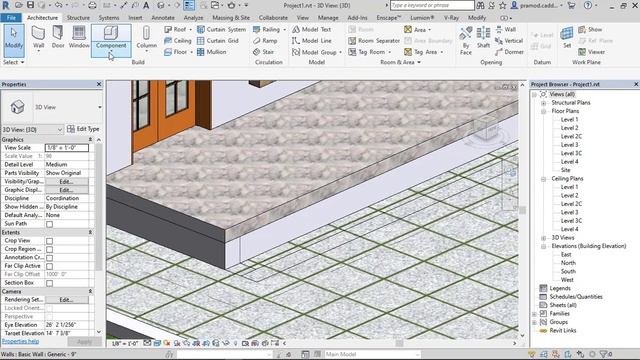Collapse the Extents properties section

pyautogui.click(x=90, y=232)
